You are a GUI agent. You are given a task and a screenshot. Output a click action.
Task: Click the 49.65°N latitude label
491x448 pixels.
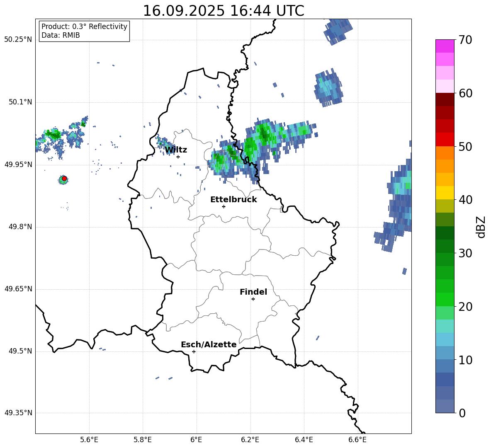pyautogui.click(x=18, y=289)
